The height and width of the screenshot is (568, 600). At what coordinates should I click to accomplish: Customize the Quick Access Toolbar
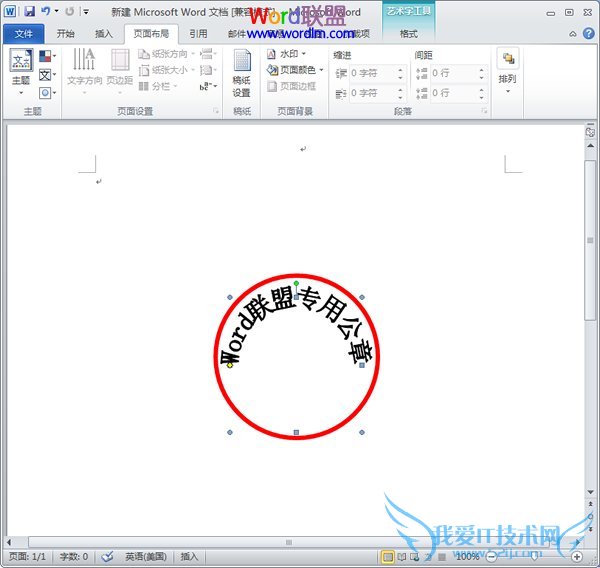[86, 12]
